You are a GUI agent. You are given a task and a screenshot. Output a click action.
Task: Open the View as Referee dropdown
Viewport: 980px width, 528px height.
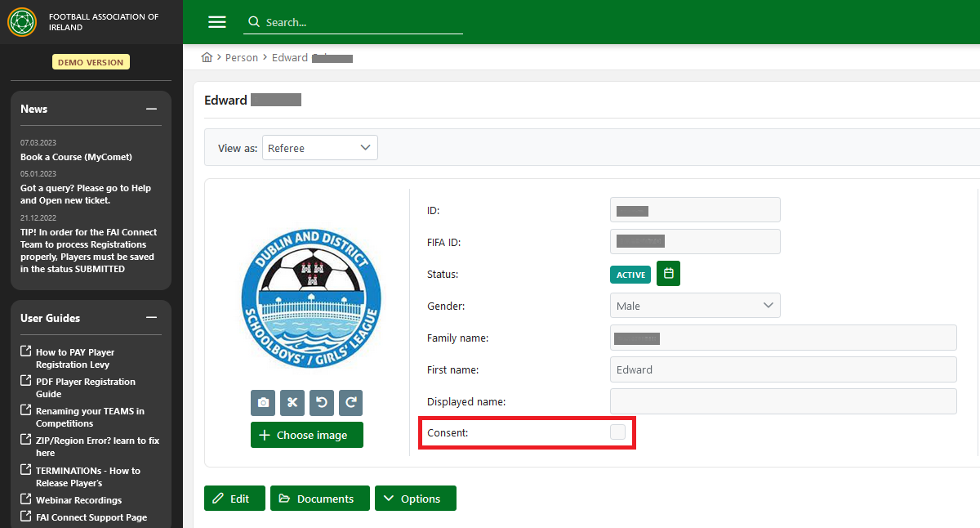319,148
